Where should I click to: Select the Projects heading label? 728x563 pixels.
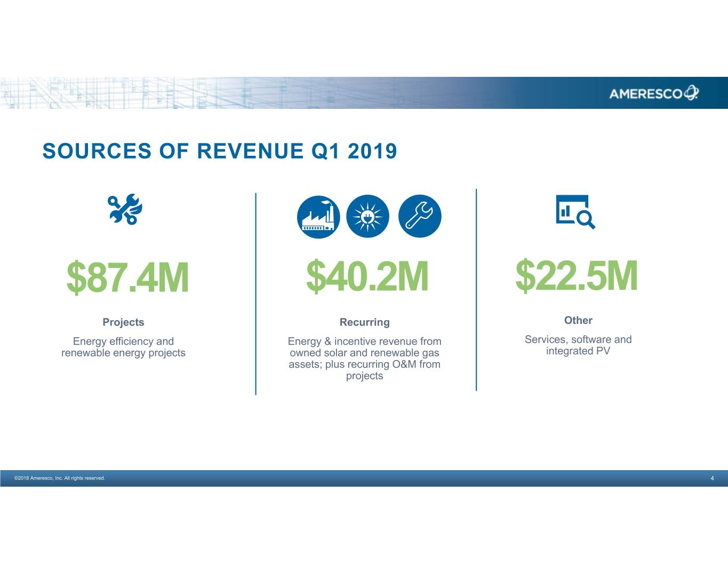tap(123, 322)
